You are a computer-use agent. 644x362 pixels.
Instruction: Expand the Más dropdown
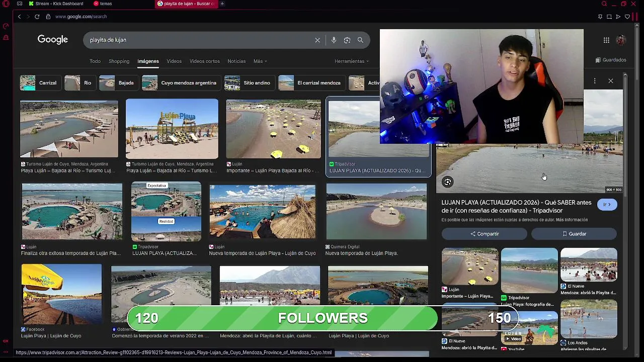(260, 61)
